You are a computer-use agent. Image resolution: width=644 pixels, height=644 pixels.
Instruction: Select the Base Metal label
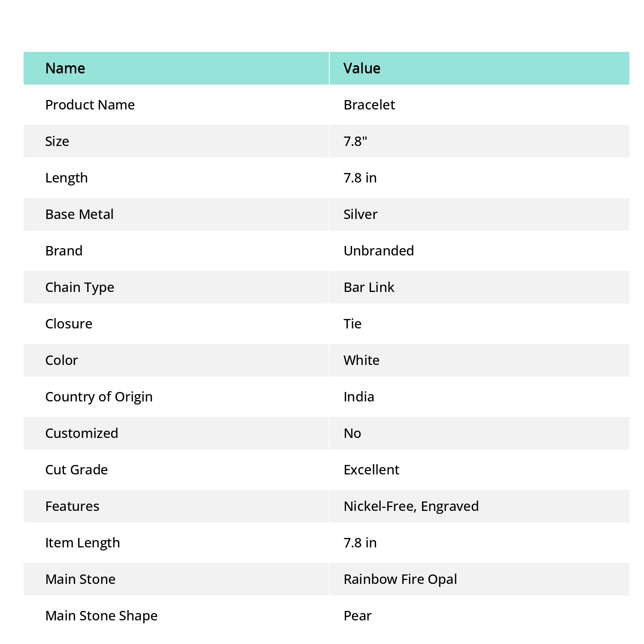click(x=79, y=214)
